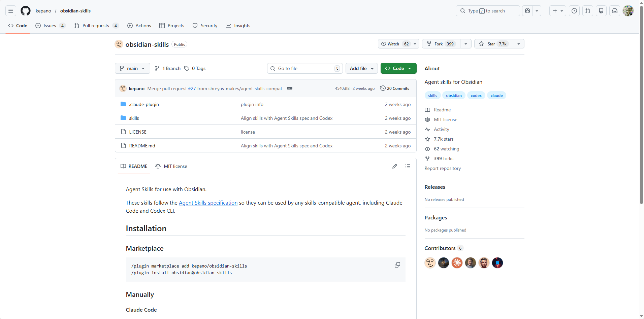Screen dimensions: 644x319
Task: Select the MIT license tab in file viewer
Action: click(x=171, y=166)
